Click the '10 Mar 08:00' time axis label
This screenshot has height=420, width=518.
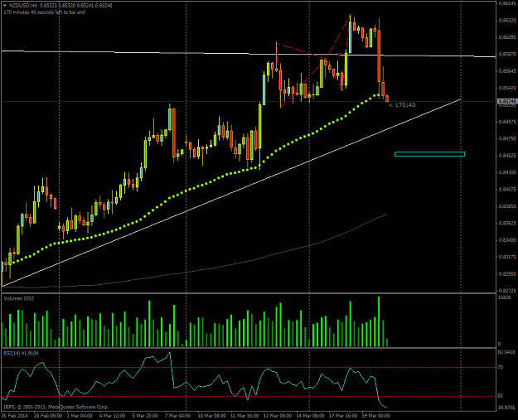coord(212,416)
